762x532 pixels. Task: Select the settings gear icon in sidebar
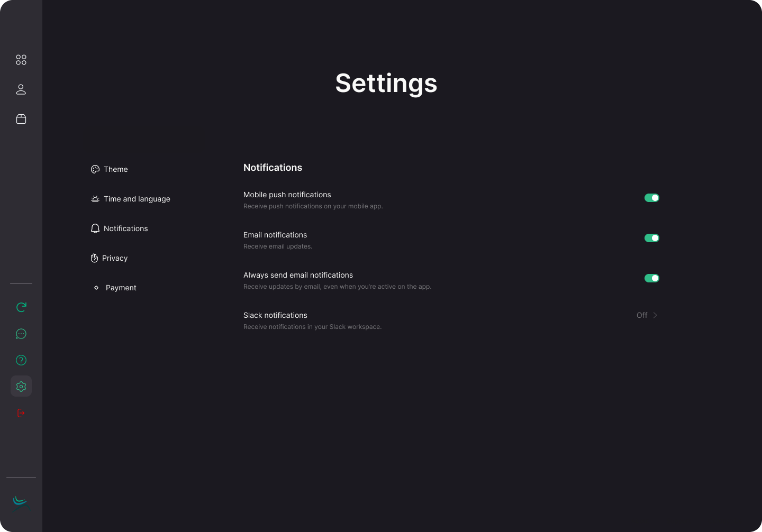coord(21,387)
